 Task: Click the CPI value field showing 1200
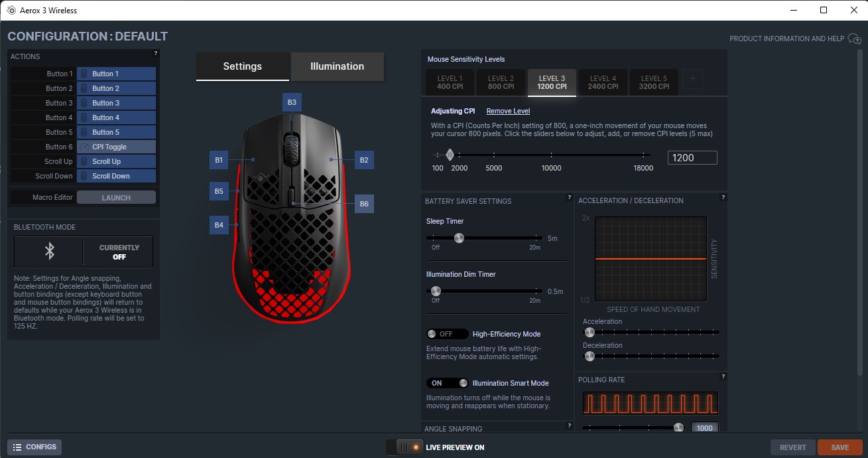(x=692, y=158)
